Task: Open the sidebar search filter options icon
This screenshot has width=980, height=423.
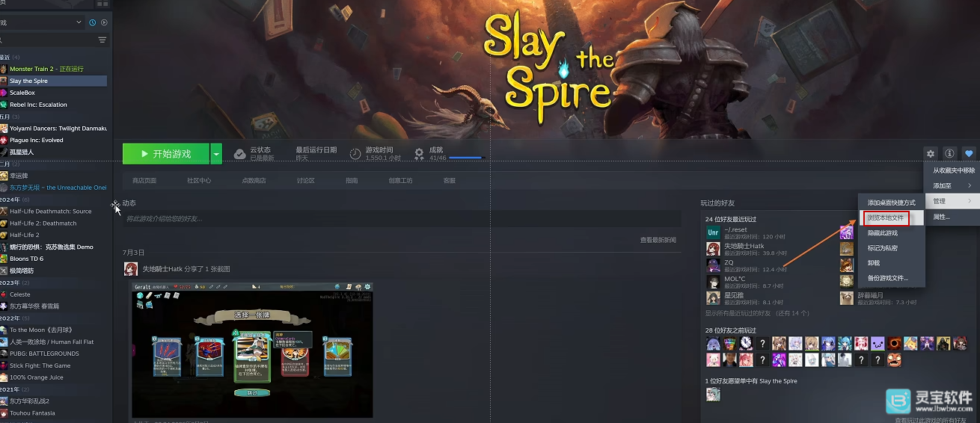Action: [x=102, y=40]
